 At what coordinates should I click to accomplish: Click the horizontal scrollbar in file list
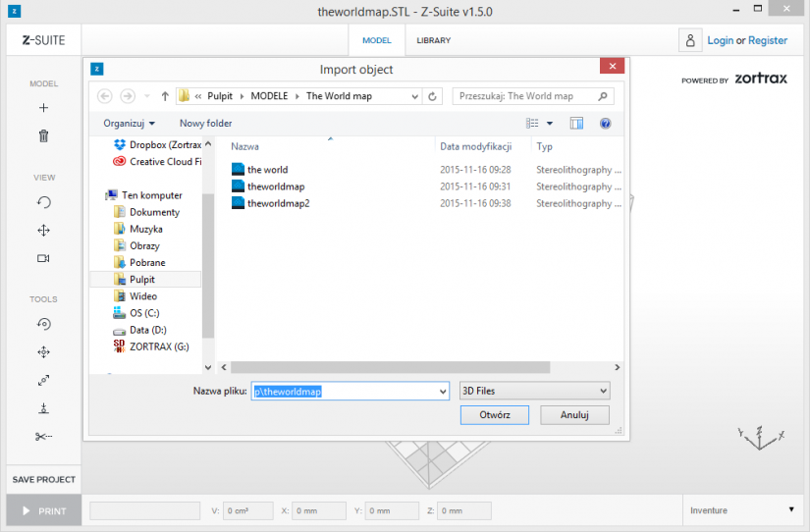(x=390, y=367)
